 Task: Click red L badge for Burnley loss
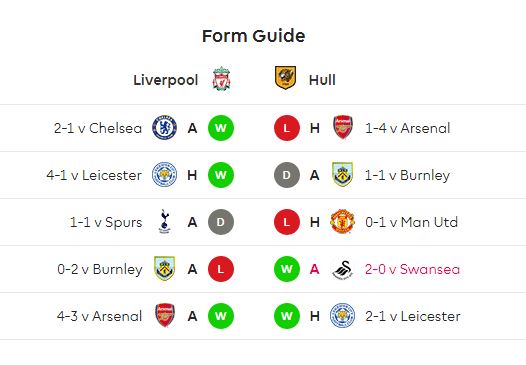[x=221, y=269]
